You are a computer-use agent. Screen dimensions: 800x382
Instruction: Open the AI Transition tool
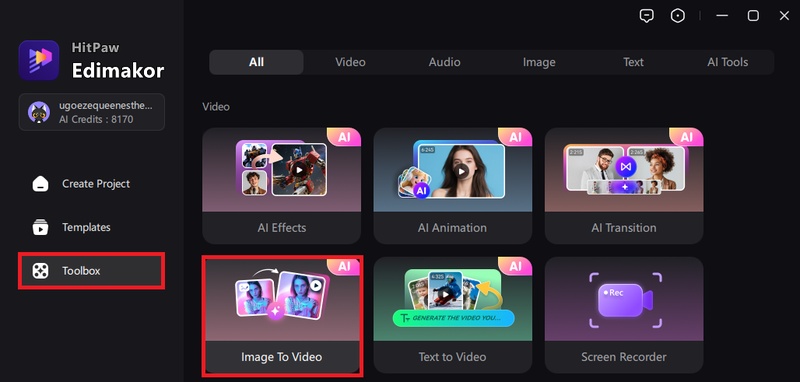624,186
